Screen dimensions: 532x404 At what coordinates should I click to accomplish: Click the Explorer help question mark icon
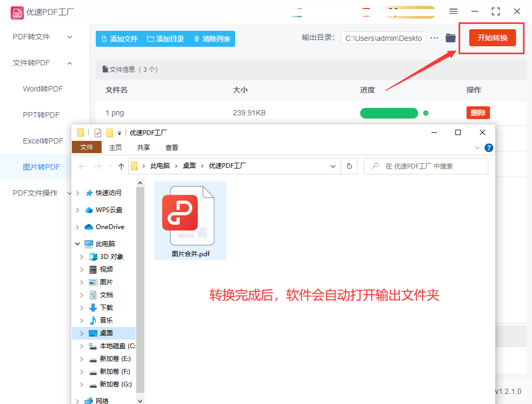488,147
